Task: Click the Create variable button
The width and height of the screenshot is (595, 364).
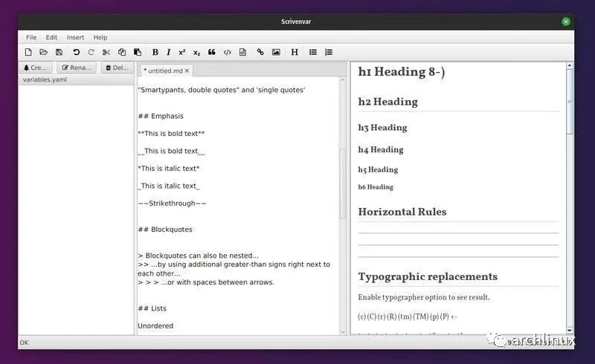Action: point(35,68)
